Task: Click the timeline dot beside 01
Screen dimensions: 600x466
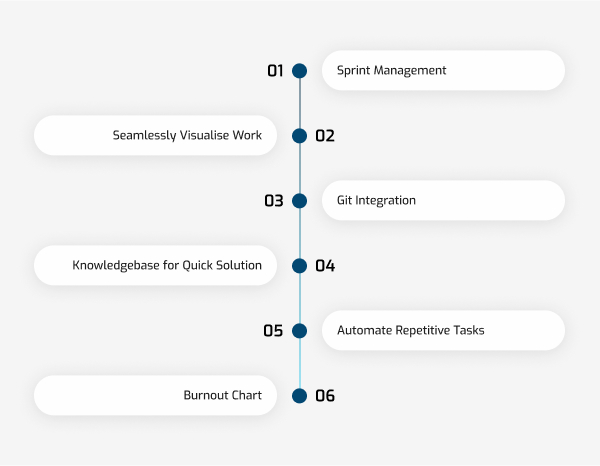Action: point(299,71)
